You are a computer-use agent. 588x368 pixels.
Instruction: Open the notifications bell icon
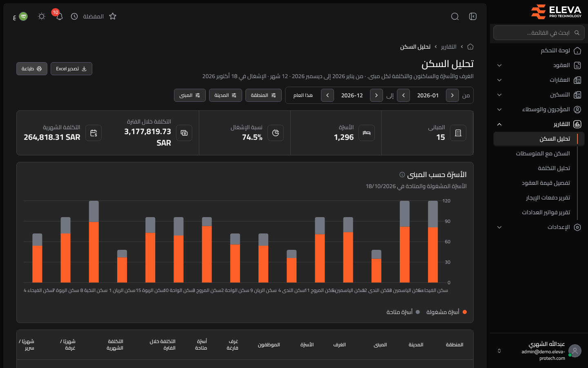pos(59,16)
